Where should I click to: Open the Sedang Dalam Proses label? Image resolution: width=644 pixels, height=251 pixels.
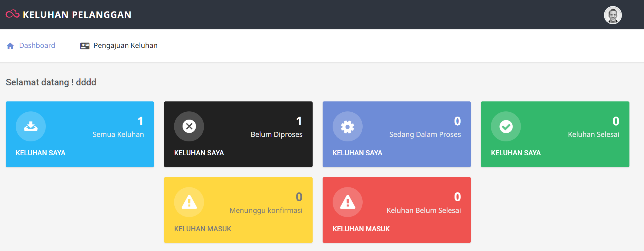425,134
